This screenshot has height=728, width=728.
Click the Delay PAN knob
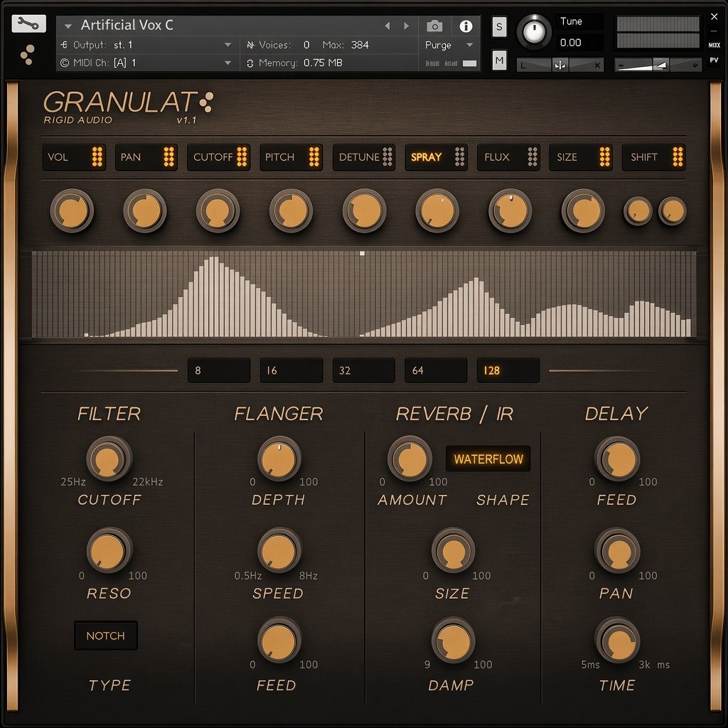click(617, 550)
